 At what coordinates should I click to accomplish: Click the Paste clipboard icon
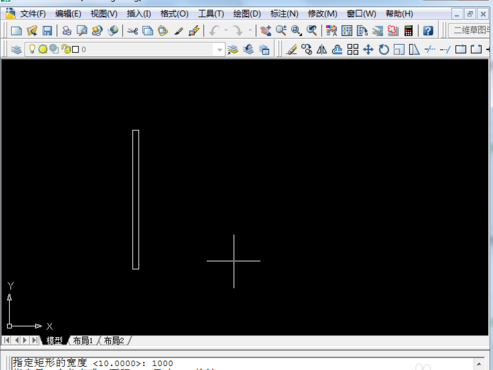[163, 31]
